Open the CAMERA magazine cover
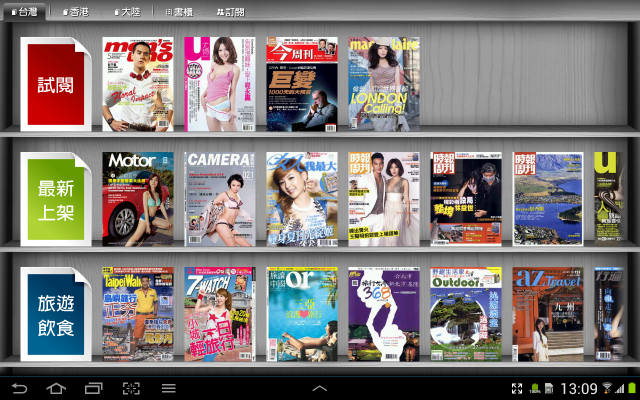Image resolution: width=640 pixels, height=400 pixels. [220, 199]
